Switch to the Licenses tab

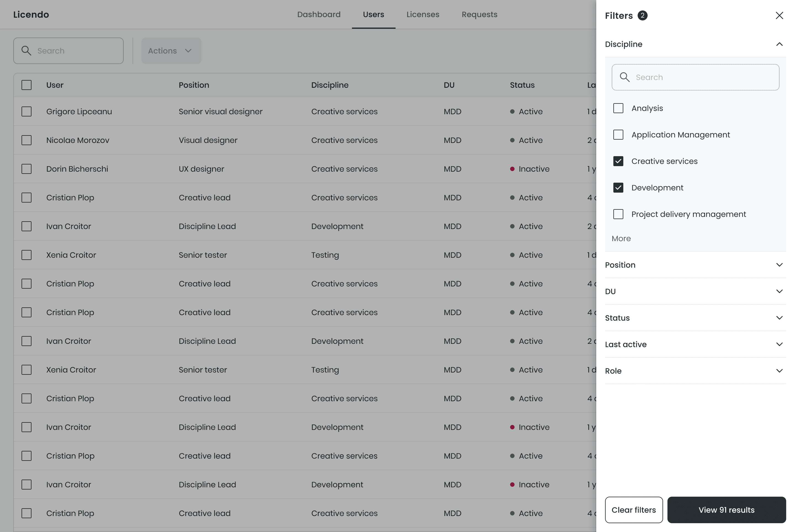(423, 15)
